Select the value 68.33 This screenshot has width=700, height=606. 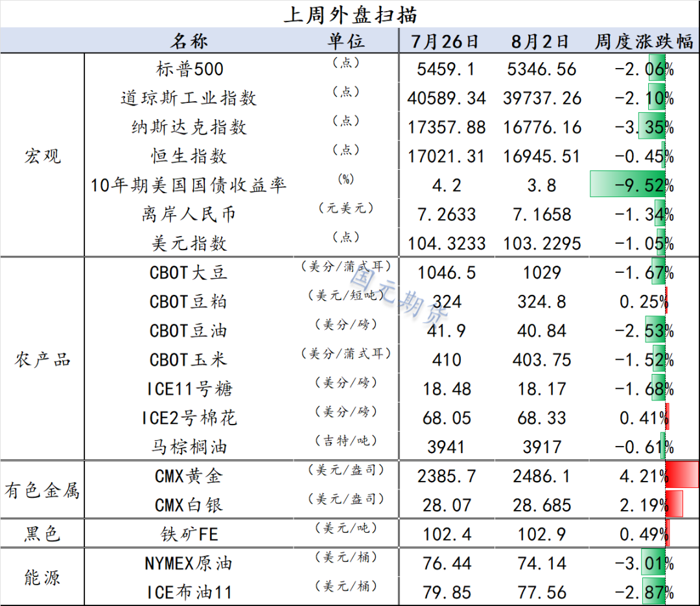click(541, 418)
